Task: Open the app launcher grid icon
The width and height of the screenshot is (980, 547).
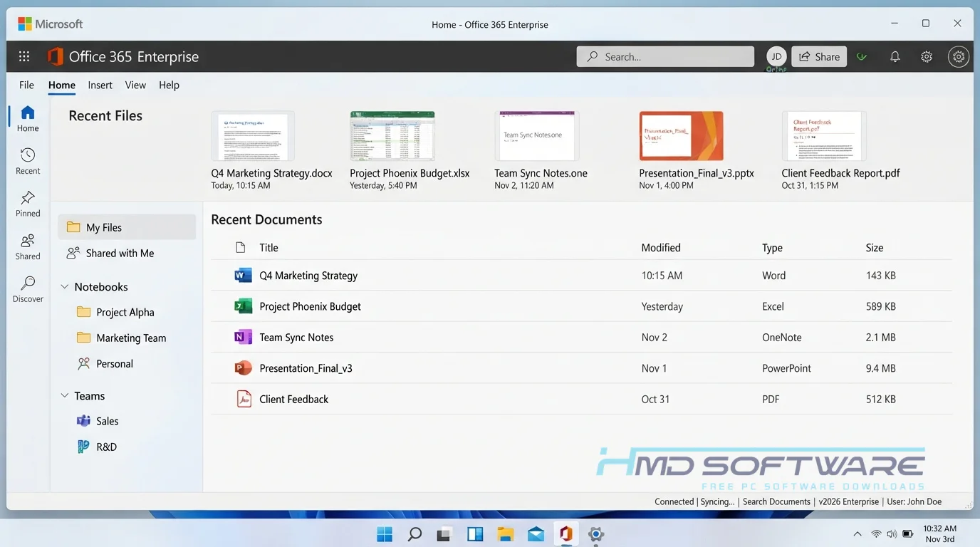Action: (x=24, y=57)
